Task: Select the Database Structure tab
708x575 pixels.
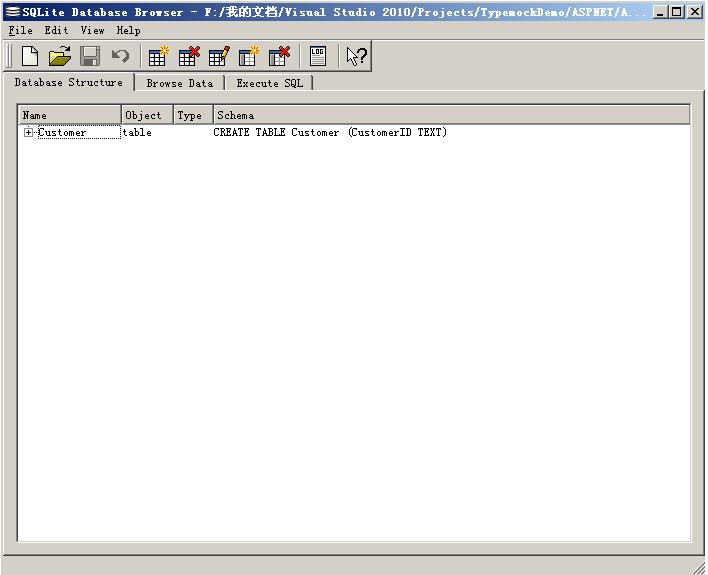Action: click(69, 82)
